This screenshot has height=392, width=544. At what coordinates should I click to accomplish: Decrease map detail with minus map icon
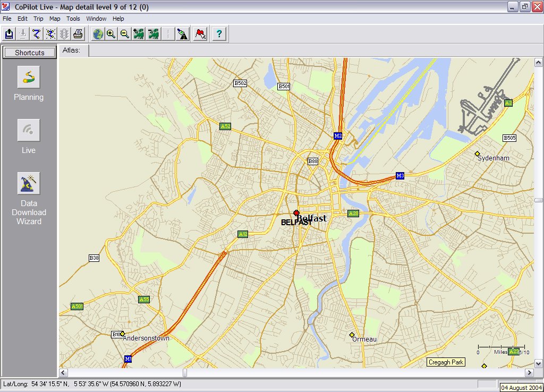click(154, 34)
